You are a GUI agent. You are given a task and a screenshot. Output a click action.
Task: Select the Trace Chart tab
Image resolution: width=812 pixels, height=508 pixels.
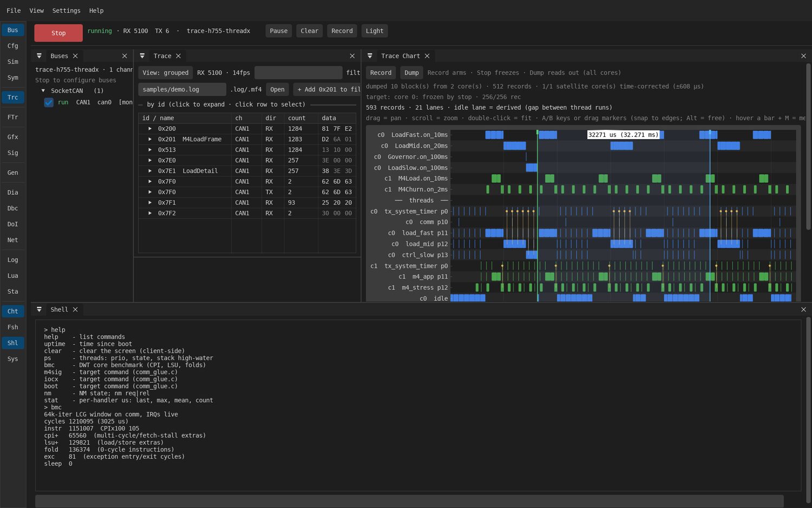pos(401,56)
